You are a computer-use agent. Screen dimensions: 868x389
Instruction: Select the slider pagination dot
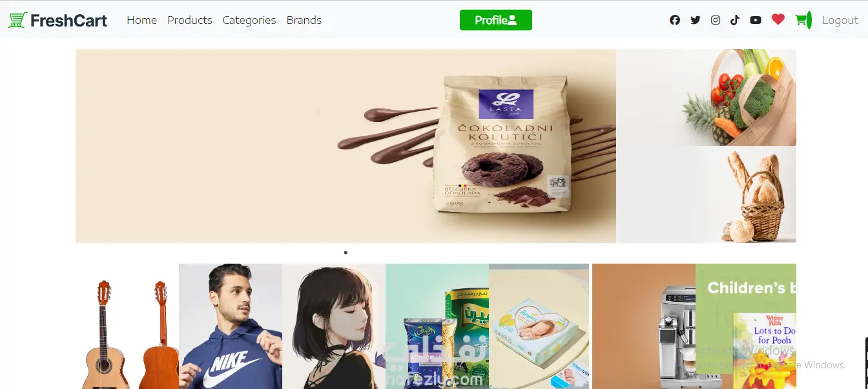click(x=346, y=253)
